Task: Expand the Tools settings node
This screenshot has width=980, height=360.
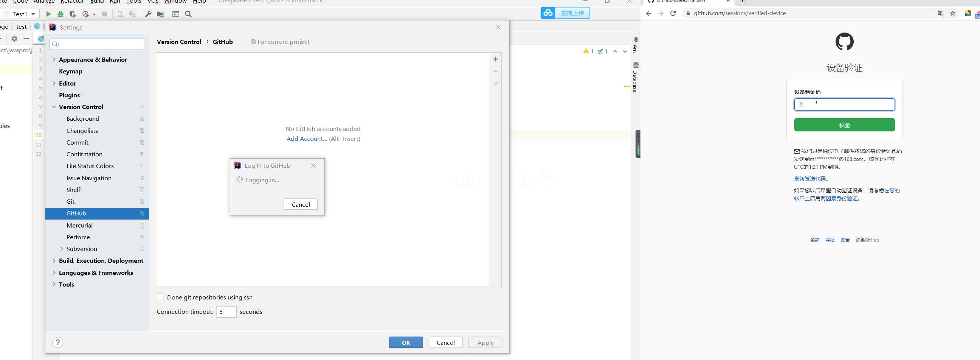Action: coord(54,284)
